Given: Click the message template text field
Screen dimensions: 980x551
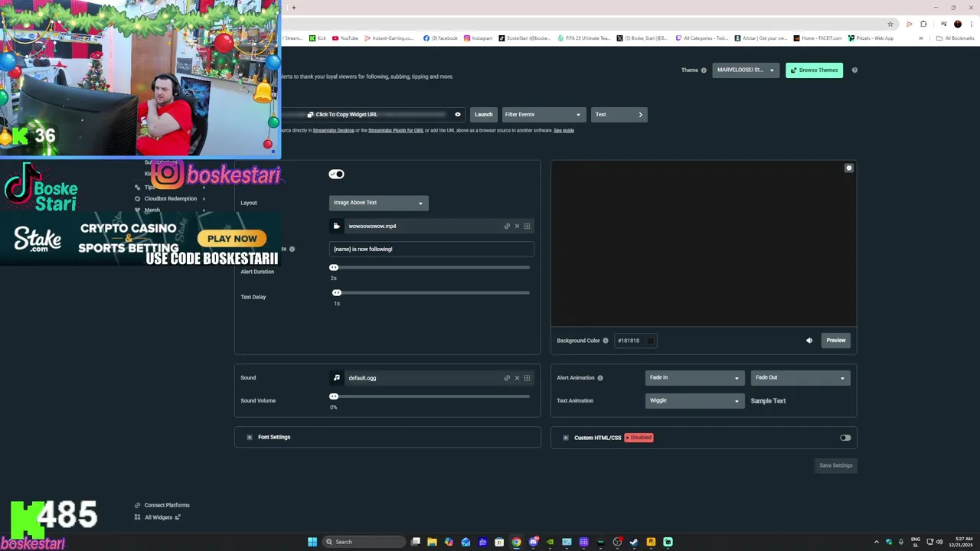Looking at the screenshot, I should point(432,249).
